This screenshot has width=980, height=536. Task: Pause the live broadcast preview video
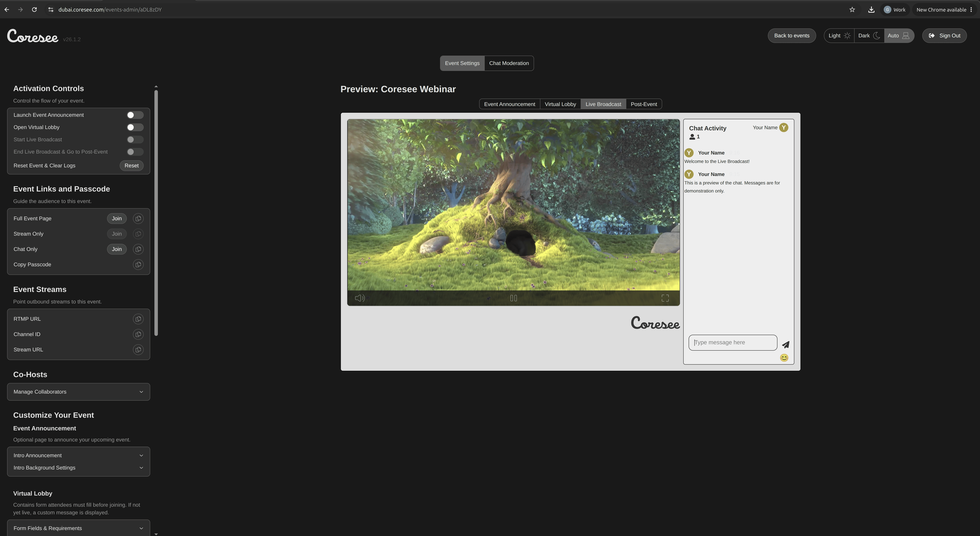[513, 298]
